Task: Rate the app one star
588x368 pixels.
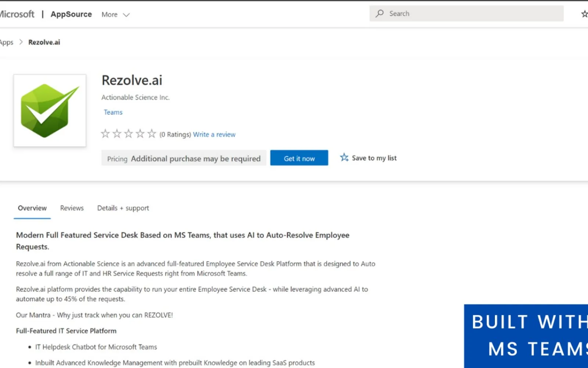Action: (x=105, y=134)
